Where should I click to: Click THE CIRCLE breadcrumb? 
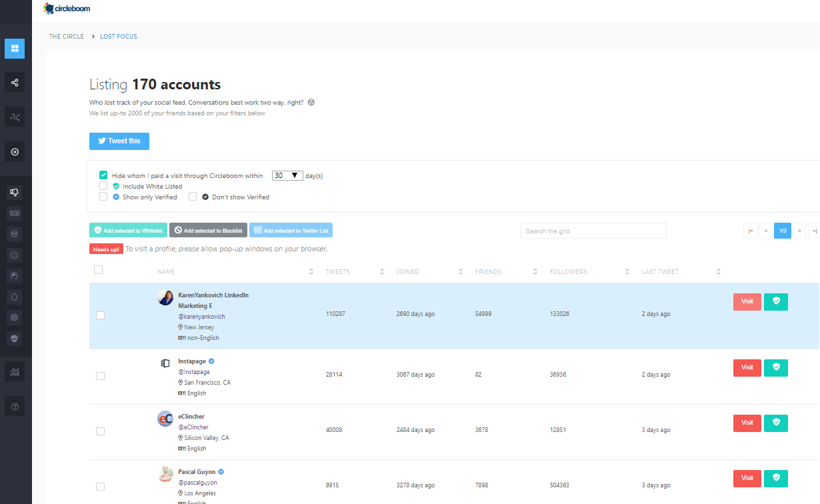(x=67, y=37)
